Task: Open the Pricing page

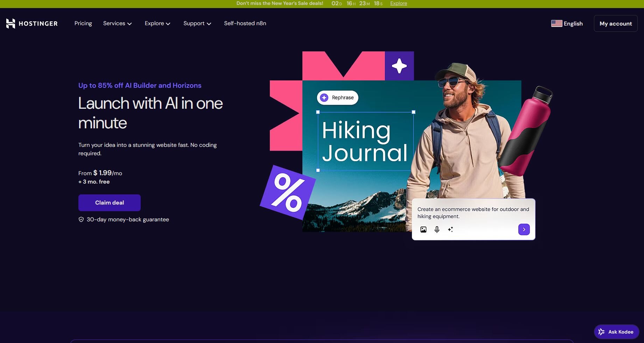Action: pyautogui.click(x=83, y=23)
